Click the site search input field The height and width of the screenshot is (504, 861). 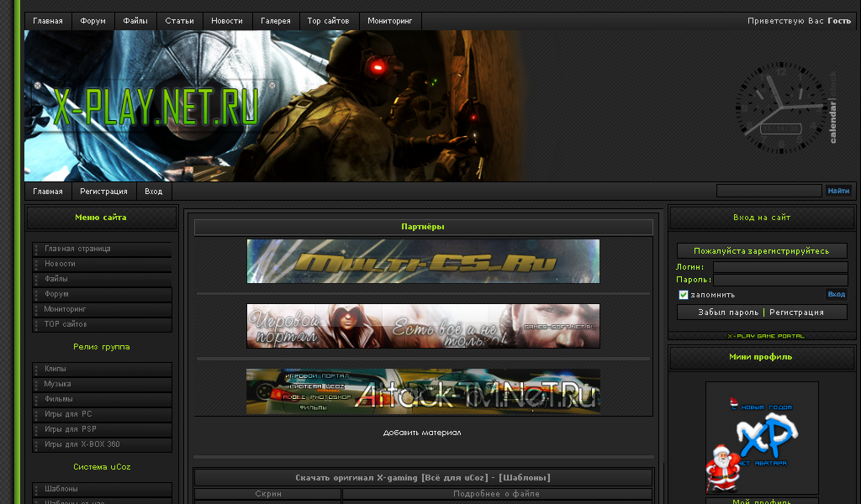pyautogui.click(x=769, y=191)
